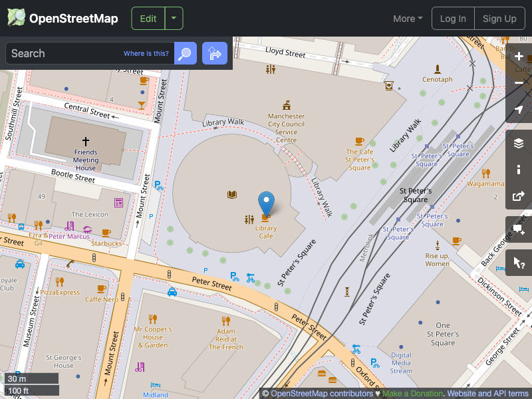Click the Edit button
Screen dimensions: 532x399
[148, 18]
